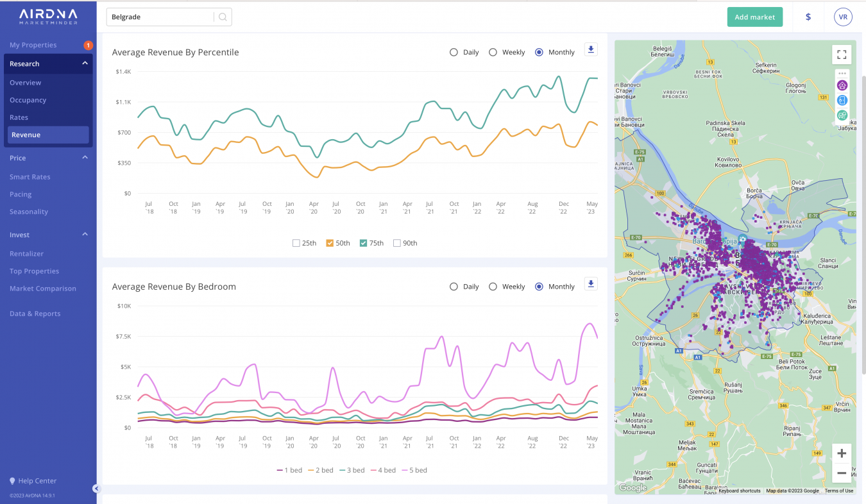Image resolution: width=866 pixels, height=504 pixels.
Task: Click the Add market button
Action: click(754, 17)
